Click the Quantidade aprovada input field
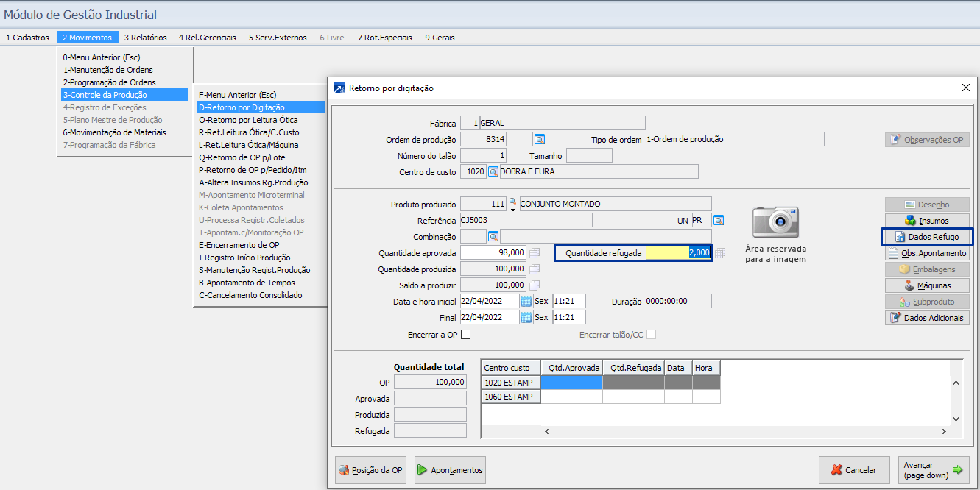 point(493,253)
